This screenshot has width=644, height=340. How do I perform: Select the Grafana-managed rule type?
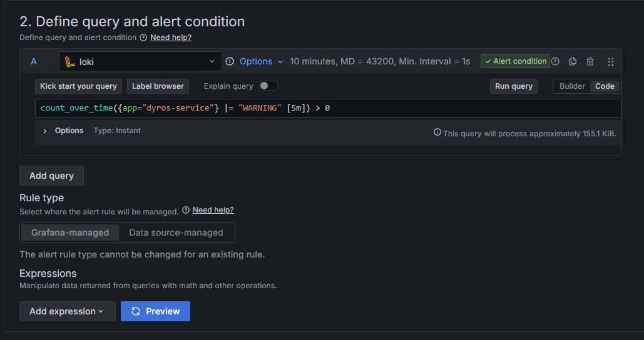click(x=70, y=232)
